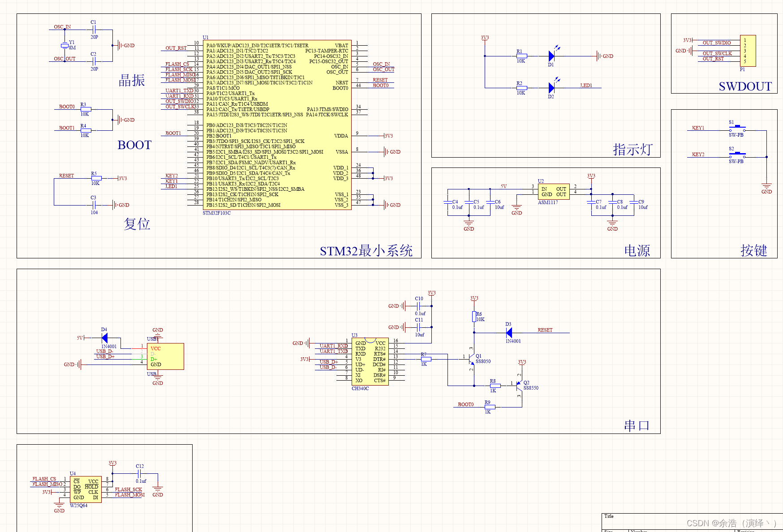Click the '复位' block title
The height and width of the screenshot is (532, 783).
137,223
